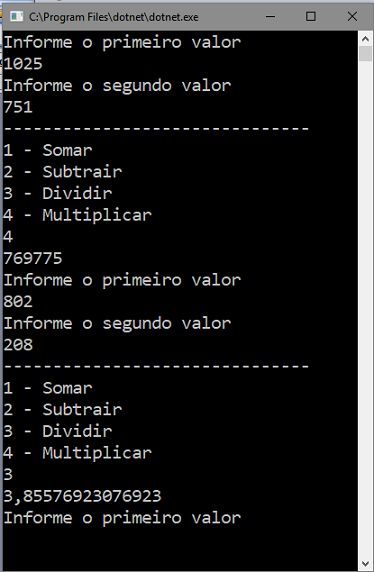Viewport: 374px width, 572px height.
Task: Click the empty scrollbar track below thumb
Action: [x=365, y=309]
